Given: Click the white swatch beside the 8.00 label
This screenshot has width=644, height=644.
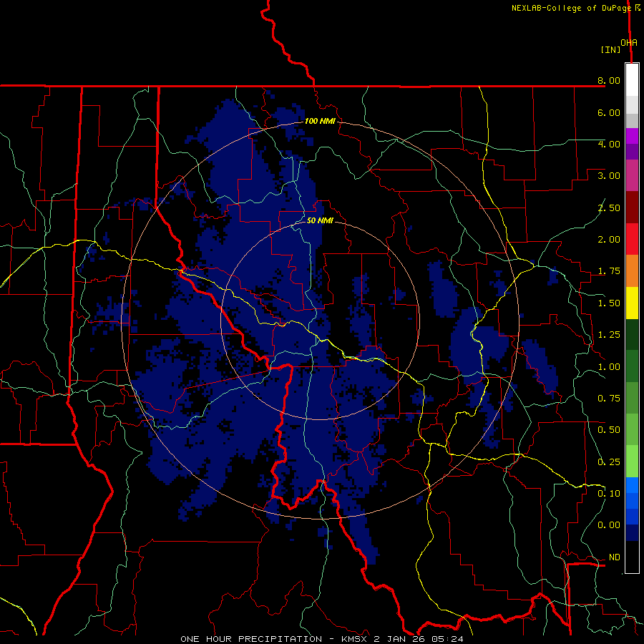Looking at the screenshot, I should 632,80.
